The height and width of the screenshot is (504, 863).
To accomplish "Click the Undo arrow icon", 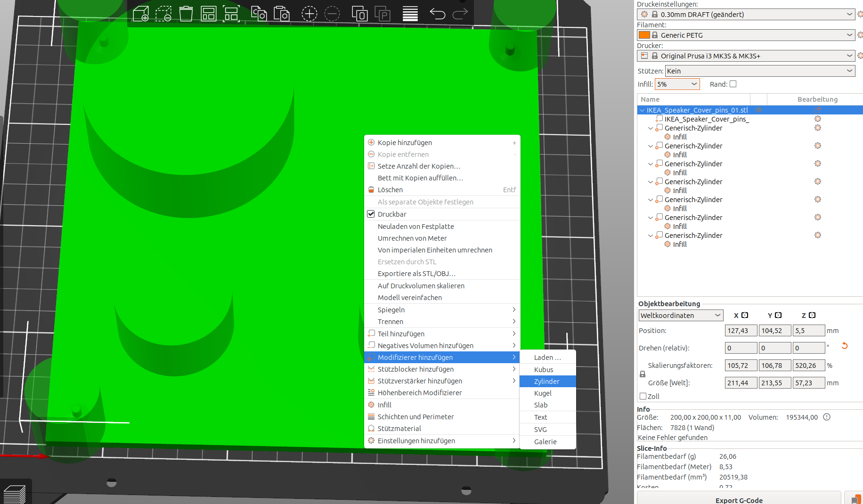I will (437, 14).
